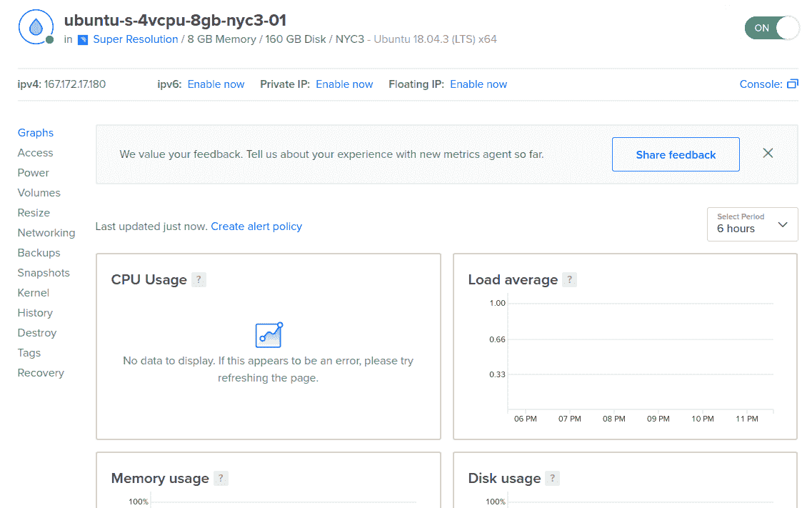
Task: Click the Disk usage heading
Action: click(x=504, y=478)
